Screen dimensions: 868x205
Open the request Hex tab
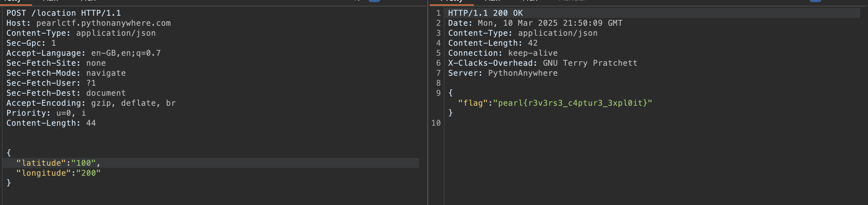coord(88,1)
